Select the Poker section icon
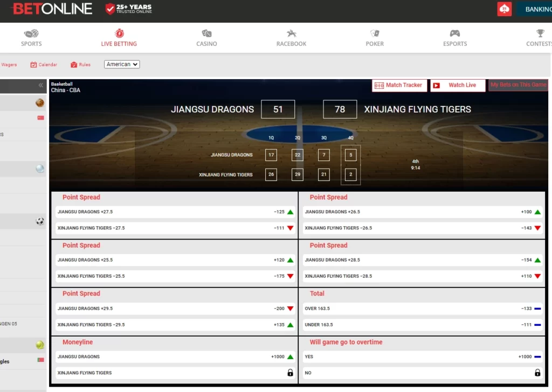The width and height of the screenshot is (552, 392). pyautogui.click(x=374, y=33)
